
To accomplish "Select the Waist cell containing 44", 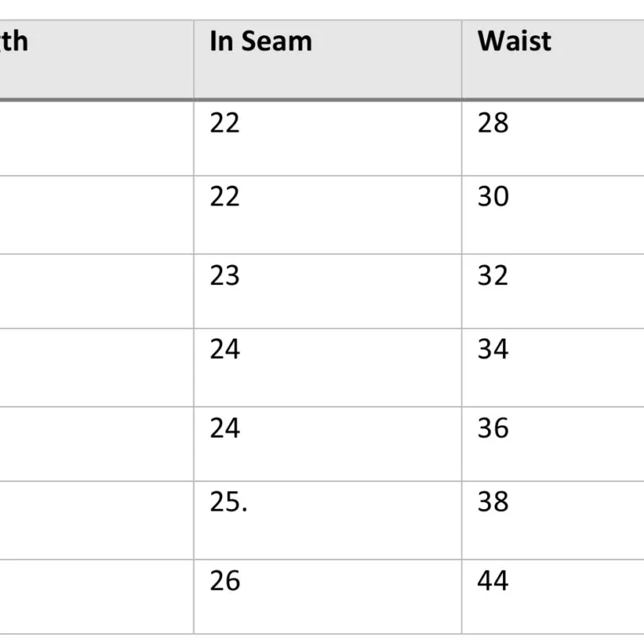I will click(x=493, y=581).
